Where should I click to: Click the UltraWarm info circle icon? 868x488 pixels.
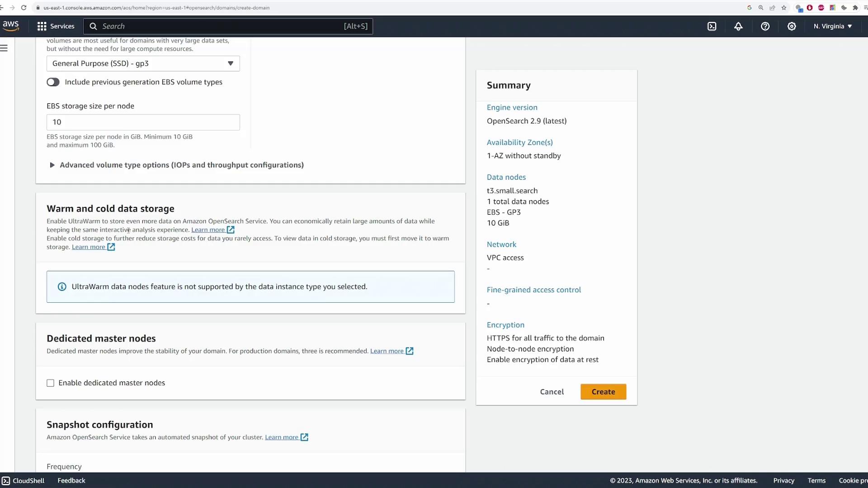(62, 286)
